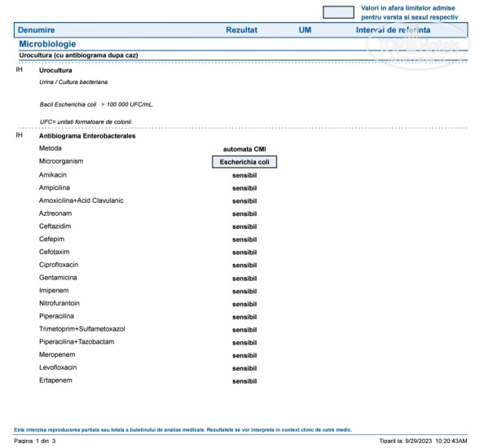Click the IH marker beside Antibiograma Enterobacterales
Viewport: 493px width, 448px height.
[20, 135]
